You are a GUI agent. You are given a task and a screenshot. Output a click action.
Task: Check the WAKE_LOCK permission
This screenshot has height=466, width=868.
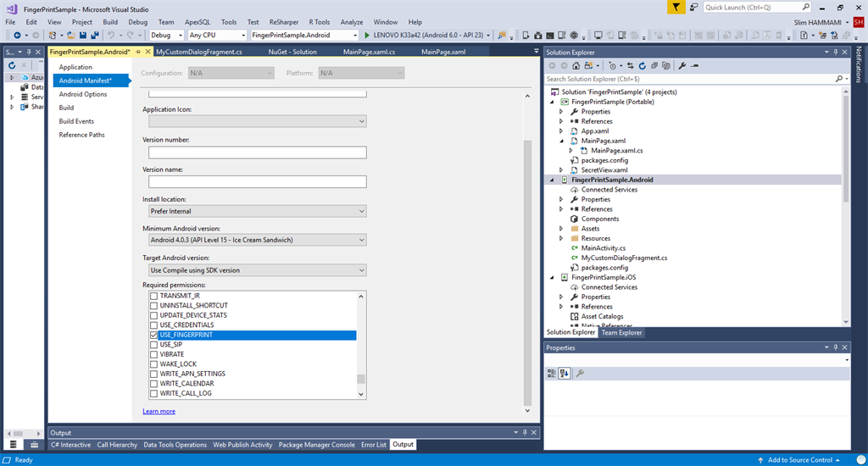point(154,364)
